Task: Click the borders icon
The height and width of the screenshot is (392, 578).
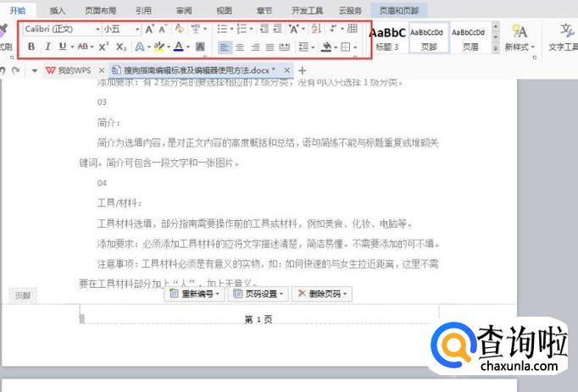Action: pos(346,47)
